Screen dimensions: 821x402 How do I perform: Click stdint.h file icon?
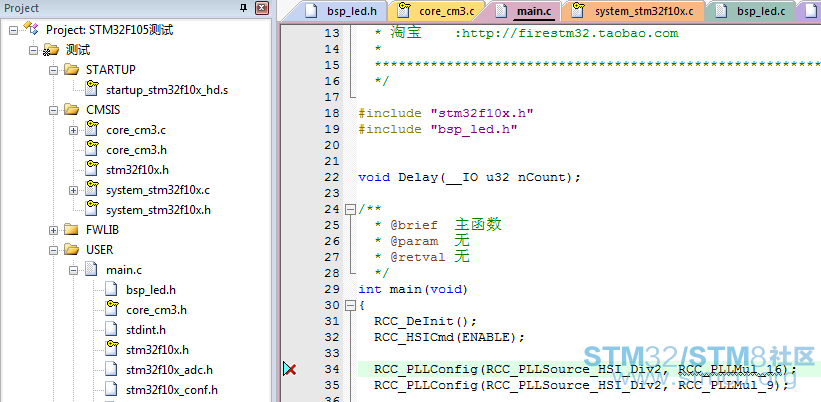pyautogui.click(x=112, y=330)
